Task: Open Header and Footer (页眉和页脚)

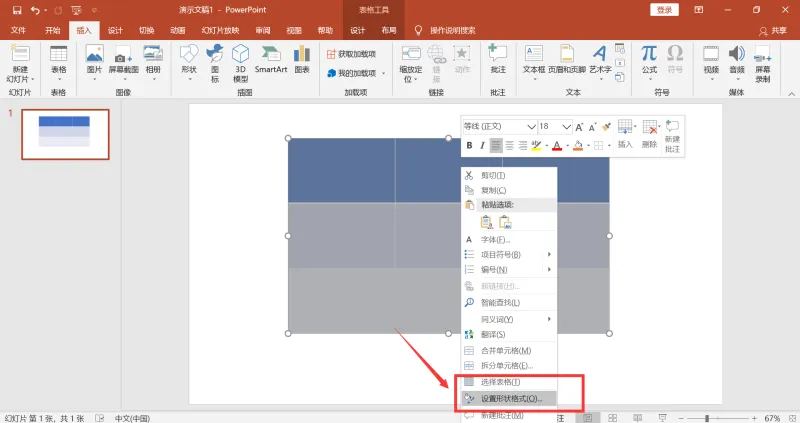Action: coord(567,60)
